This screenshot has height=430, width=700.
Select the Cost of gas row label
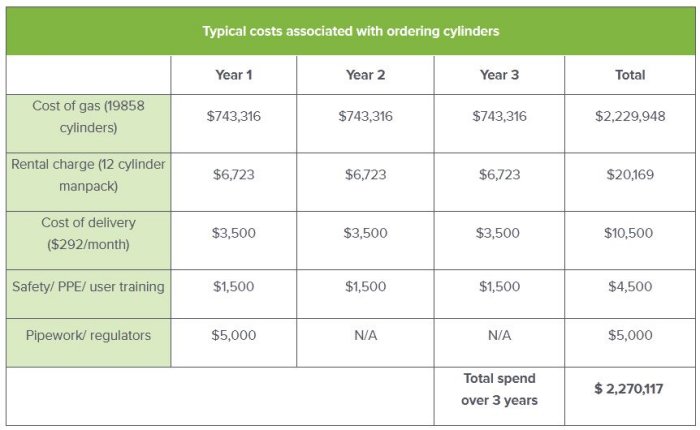tap(89, 116)
